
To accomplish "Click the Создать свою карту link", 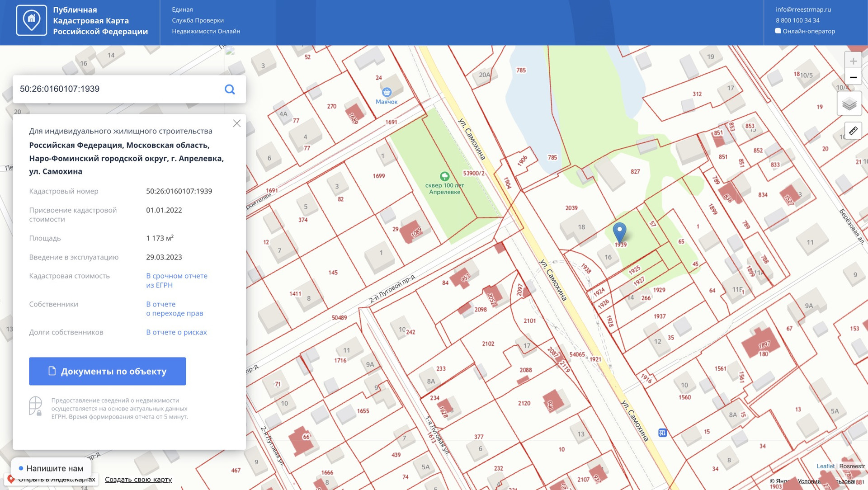I will [x=138, y=480].
